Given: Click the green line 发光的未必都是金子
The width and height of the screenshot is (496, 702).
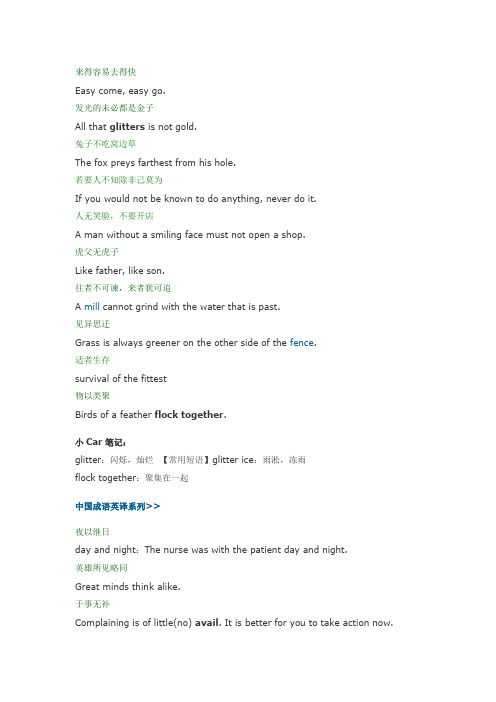Looking at the screenshot, I should 114,108.
